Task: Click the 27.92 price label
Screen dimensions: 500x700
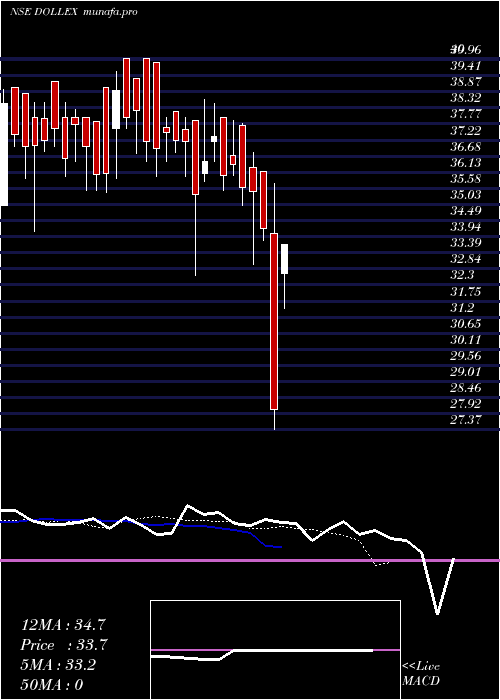Action: [466, 404]
